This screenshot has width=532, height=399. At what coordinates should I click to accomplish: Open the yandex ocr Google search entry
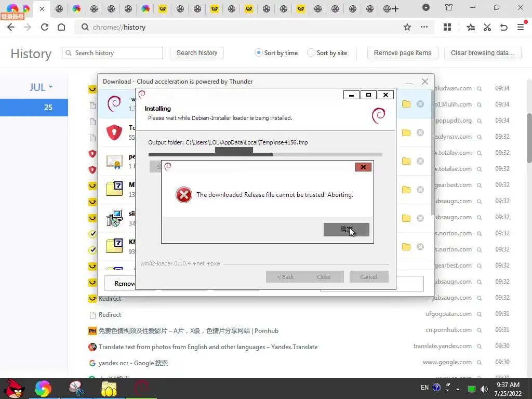click(133, 363)
